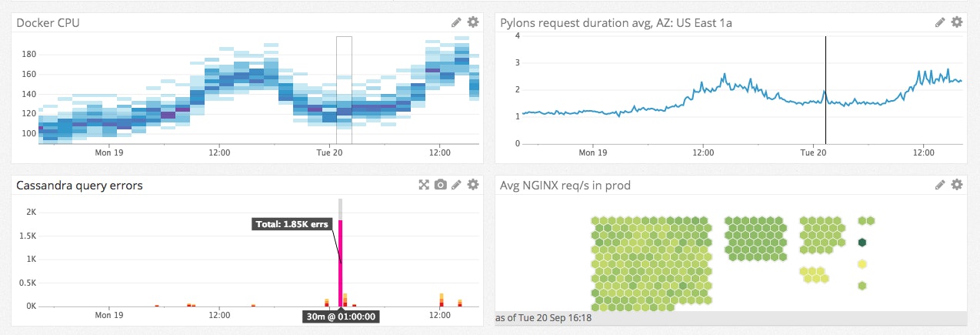Click the 'Cassandra query errors' widget title
The image size is (980, 335).
(x=79, y=186)
